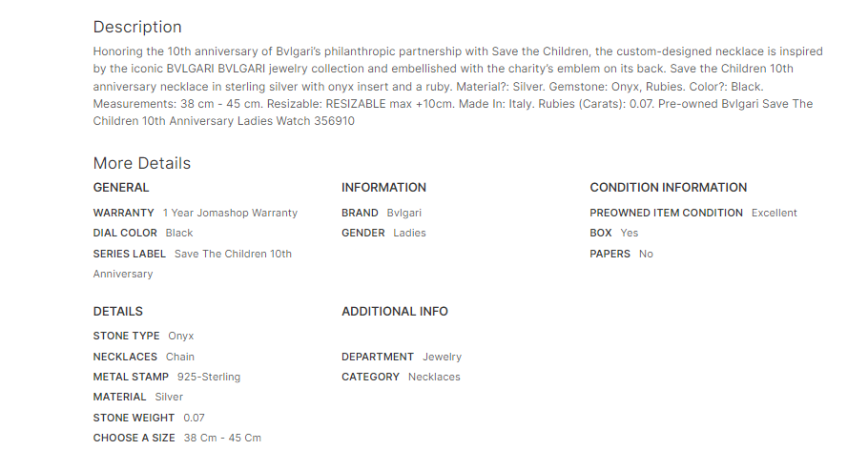Click the STONE WEIGHT label
Viewport: 868px width, 450px height.
coord(134,419)
